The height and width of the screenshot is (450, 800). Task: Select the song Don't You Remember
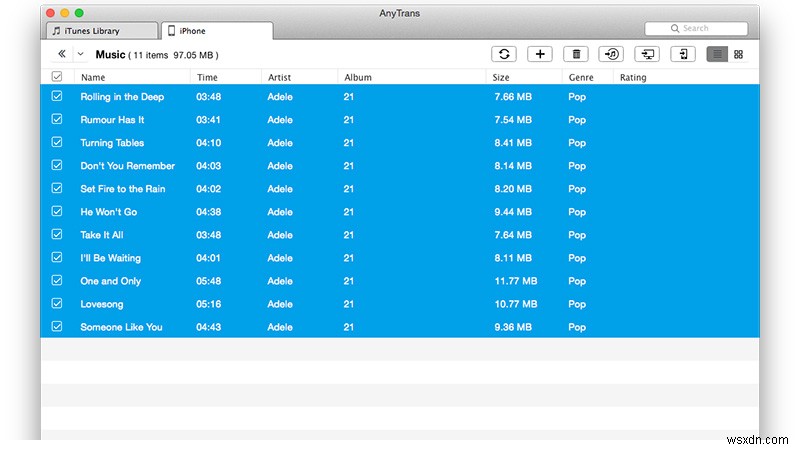(x=128, y=165)
